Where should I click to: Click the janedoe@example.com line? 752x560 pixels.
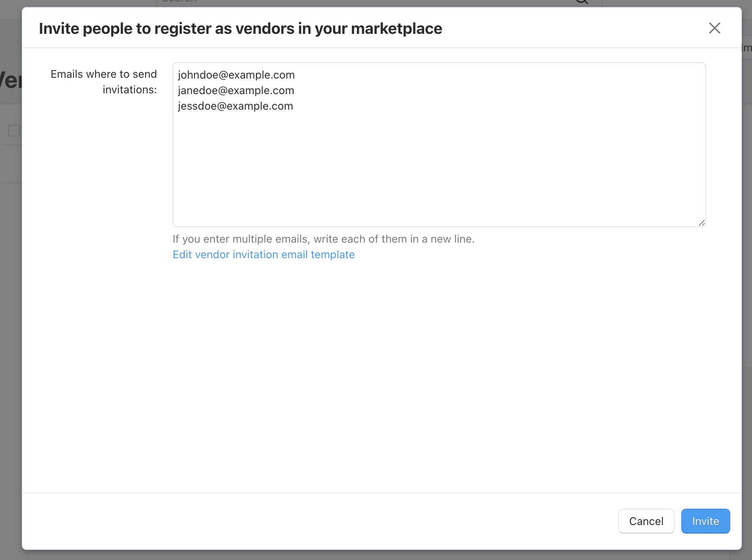point(236,90)
